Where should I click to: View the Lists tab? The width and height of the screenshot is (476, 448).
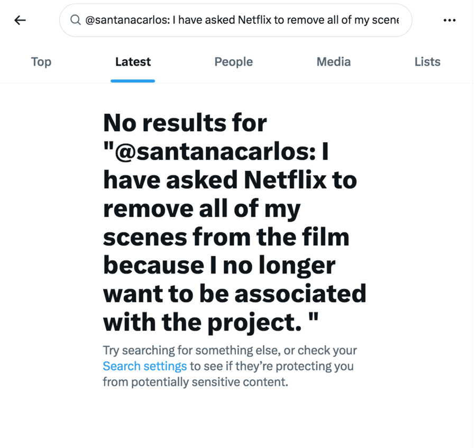[427, 62]
